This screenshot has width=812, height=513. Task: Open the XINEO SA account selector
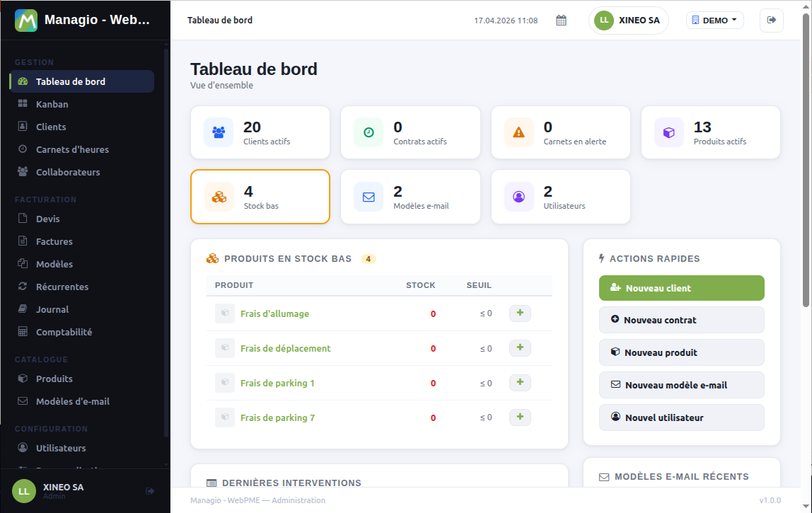click(x=628, y=21)
